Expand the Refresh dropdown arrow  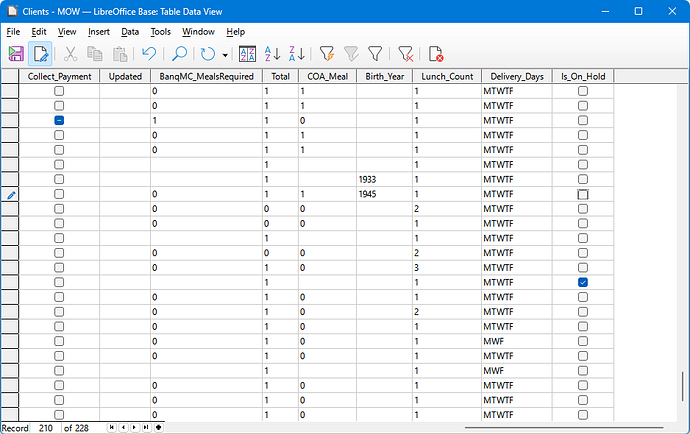pyautogui.click(x=225, y=55)
